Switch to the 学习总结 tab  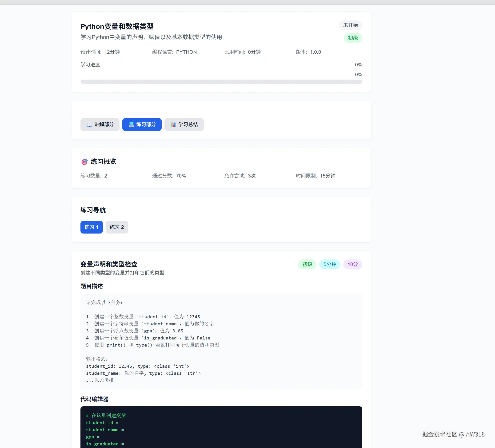(184, 125)
